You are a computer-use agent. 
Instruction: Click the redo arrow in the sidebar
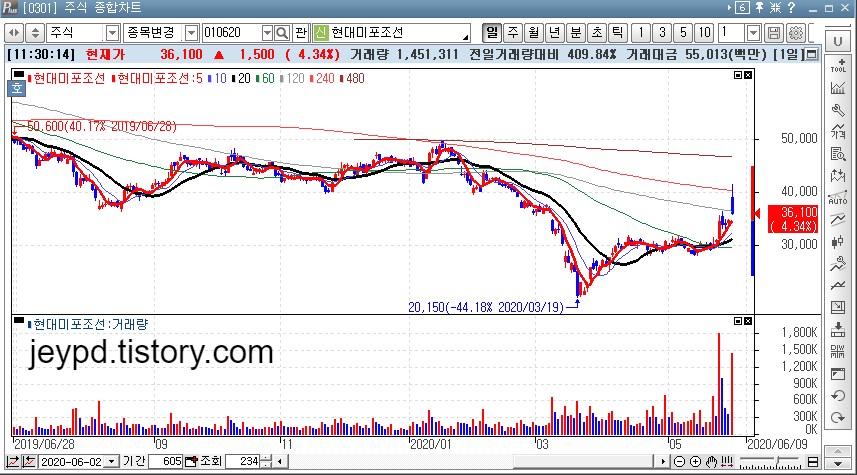pos(838,418)
